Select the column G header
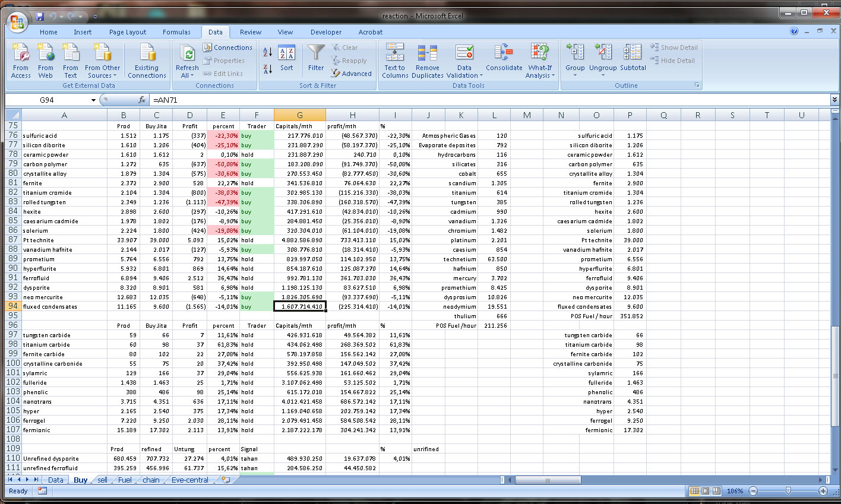This screenshot has height=504, width=841. pos(300,115)
